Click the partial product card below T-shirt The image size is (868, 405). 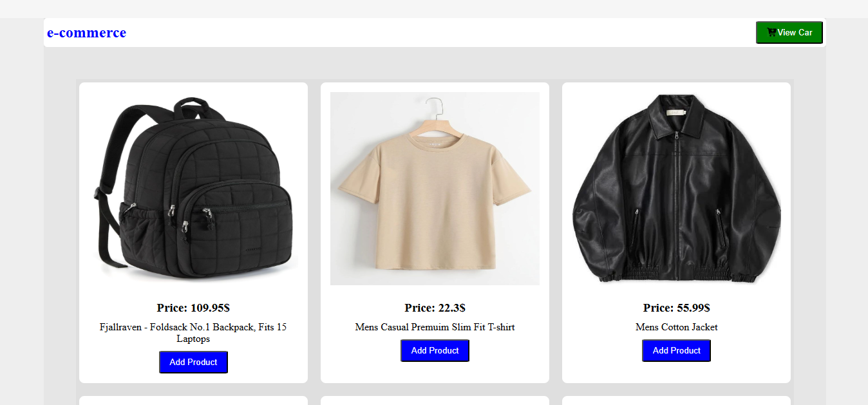[x=435, y=400]
